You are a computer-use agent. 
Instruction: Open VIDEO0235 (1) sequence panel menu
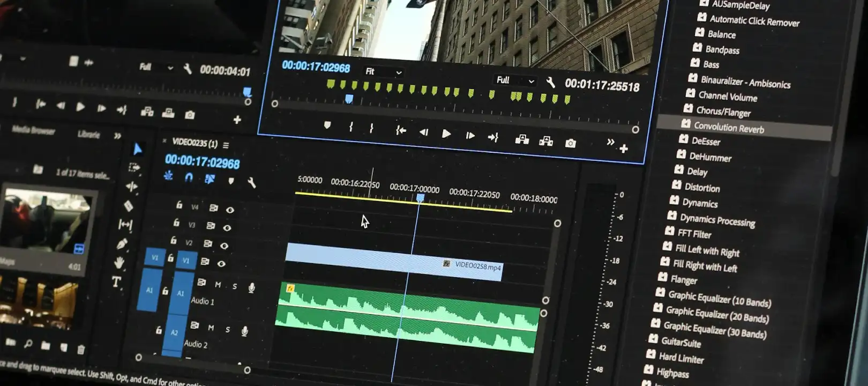click(226, 145)
